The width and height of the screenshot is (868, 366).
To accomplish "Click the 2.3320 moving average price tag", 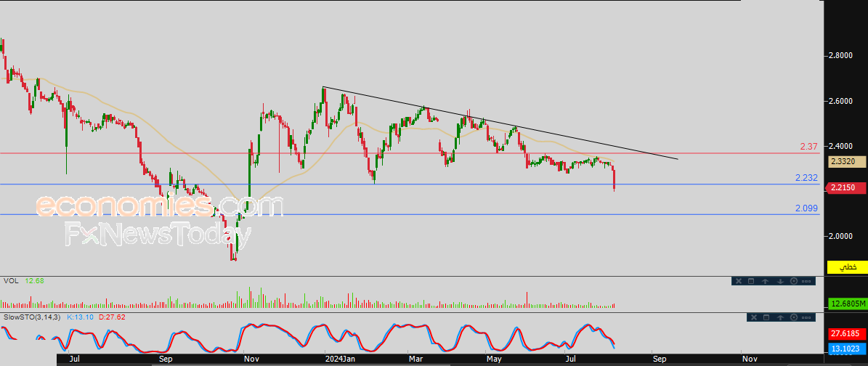I will point(846,162).
